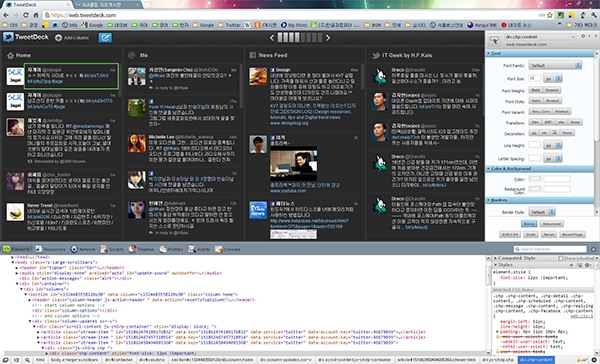Click the TweetDeck bird logo
600x364 pixels.
pos(8,37)
